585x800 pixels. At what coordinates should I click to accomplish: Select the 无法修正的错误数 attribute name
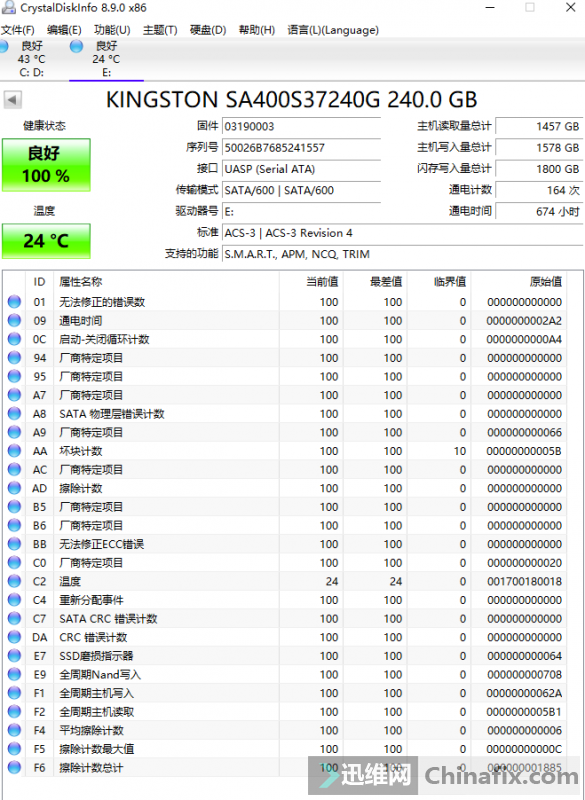coord(102,302)
